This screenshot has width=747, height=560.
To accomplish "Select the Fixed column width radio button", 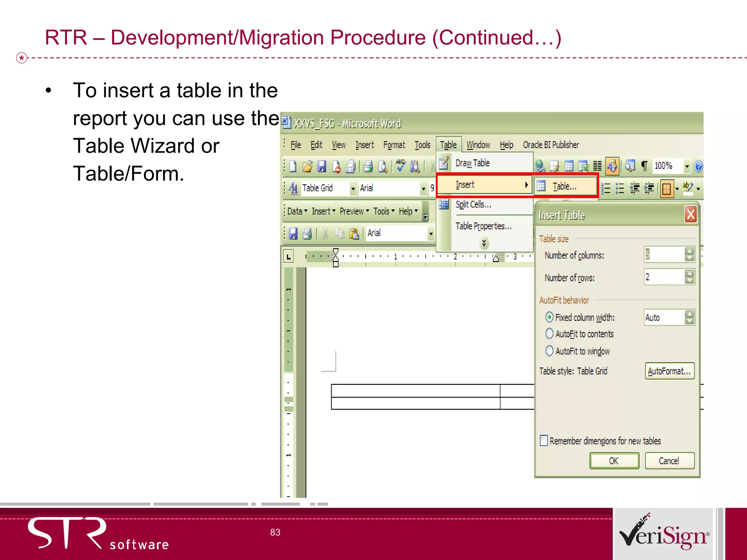I will pyautogui.click(x=549, y=317).
